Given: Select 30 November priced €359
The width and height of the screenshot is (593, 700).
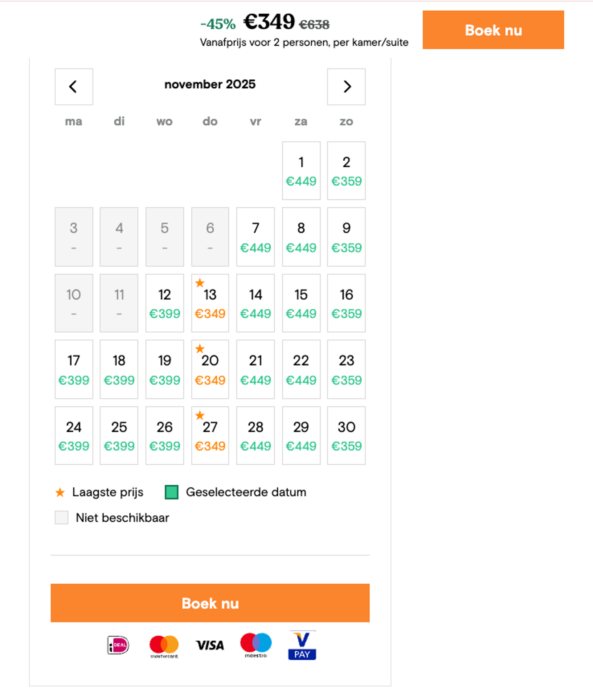Looking at the screenshot, I should pos(346,436).
